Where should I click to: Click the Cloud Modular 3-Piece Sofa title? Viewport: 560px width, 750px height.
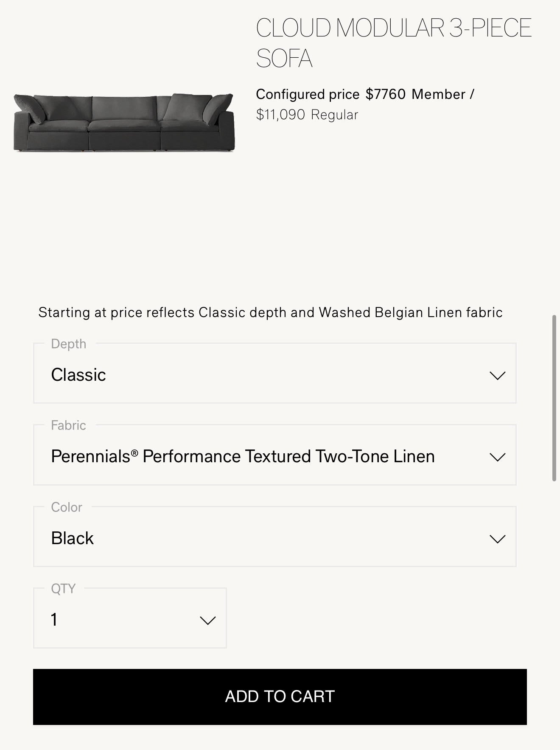393,42
